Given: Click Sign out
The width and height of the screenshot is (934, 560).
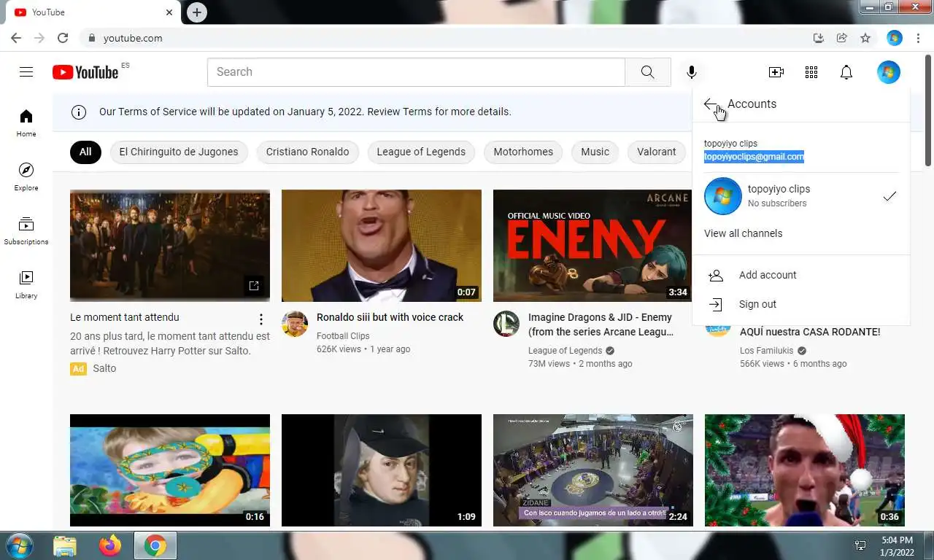Looking at the screenshot, I should coord(801,304).
